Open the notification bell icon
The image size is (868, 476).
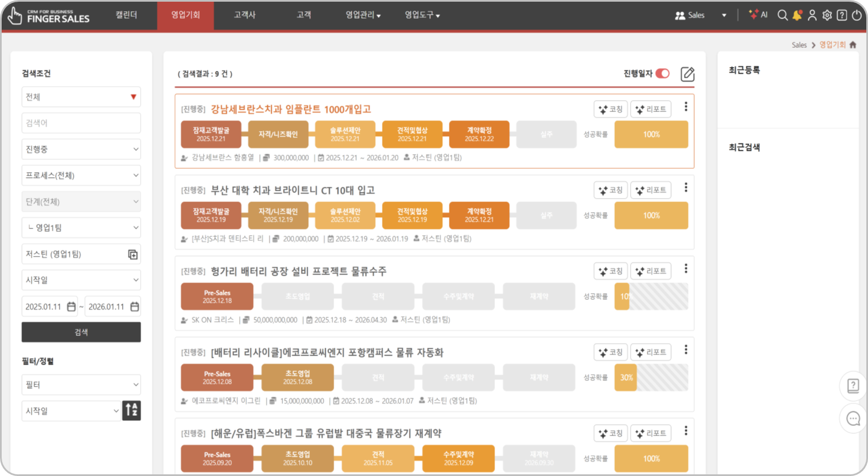797,15
